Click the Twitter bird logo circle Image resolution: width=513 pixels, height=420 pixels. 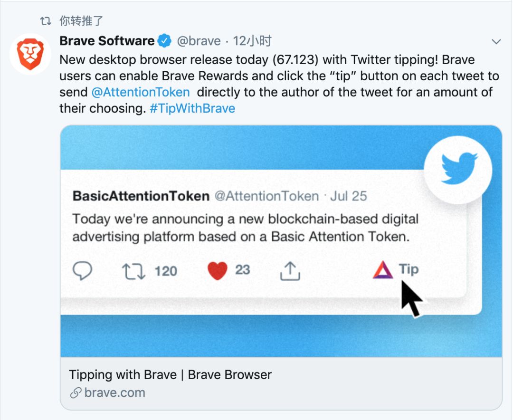[x=458, y=170]
